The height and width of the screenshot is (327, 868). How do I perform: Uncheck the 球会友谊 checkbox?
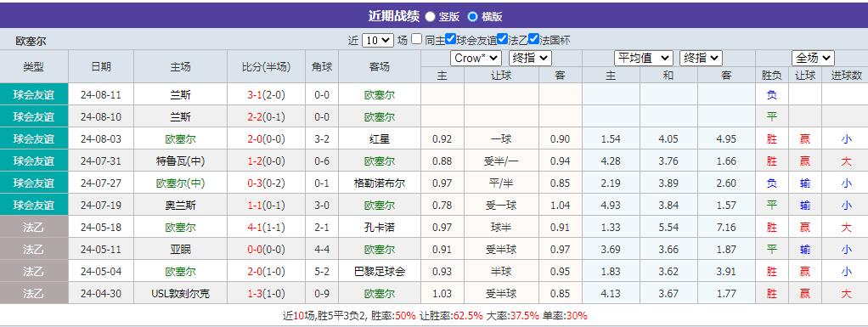[451, 39]
